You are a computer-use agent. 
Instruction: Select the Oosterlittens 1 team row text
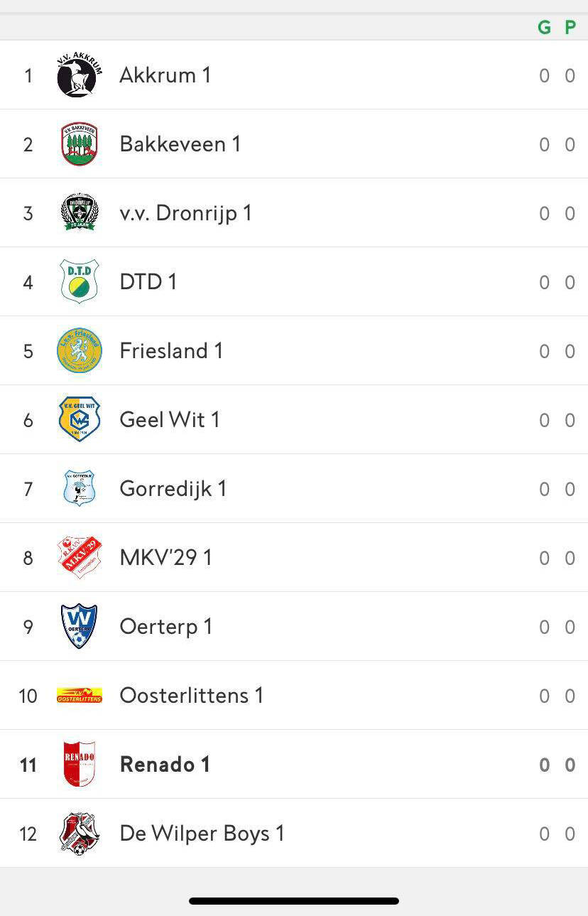(x=191, y=695)
